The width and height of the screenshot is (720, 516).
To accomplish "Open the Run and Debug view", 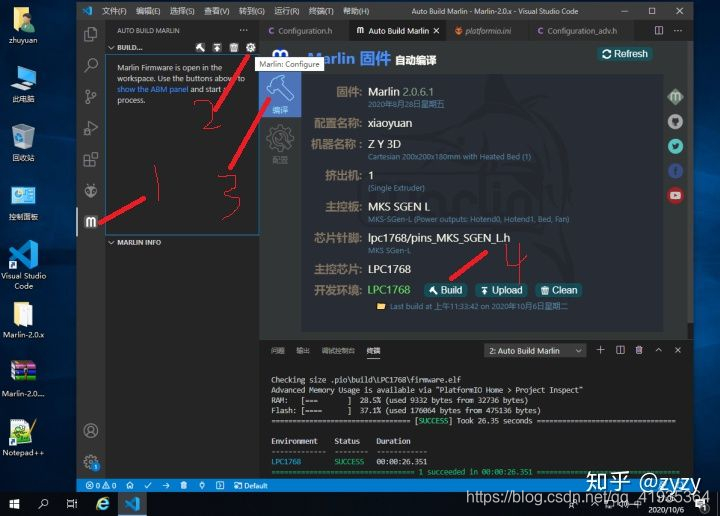I will (90, 128).
